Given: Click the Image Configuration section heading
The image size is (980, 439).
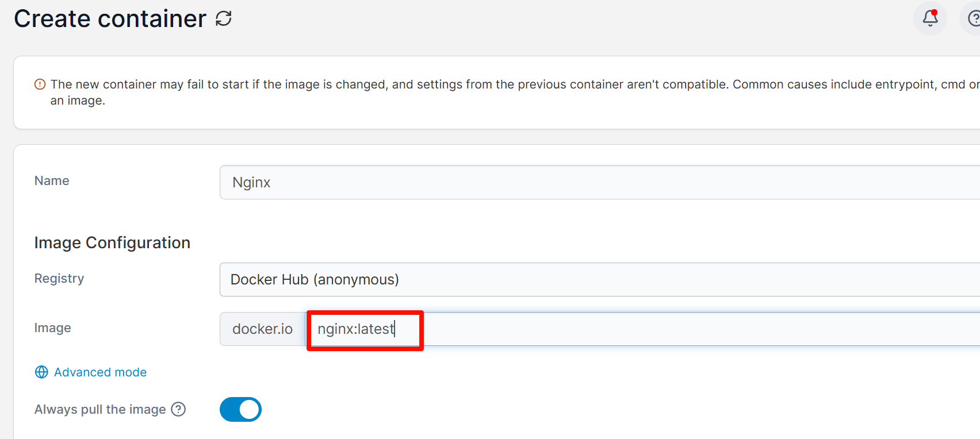Looking at the screenshot, I should pyautogui.click(x=112, y=242).
